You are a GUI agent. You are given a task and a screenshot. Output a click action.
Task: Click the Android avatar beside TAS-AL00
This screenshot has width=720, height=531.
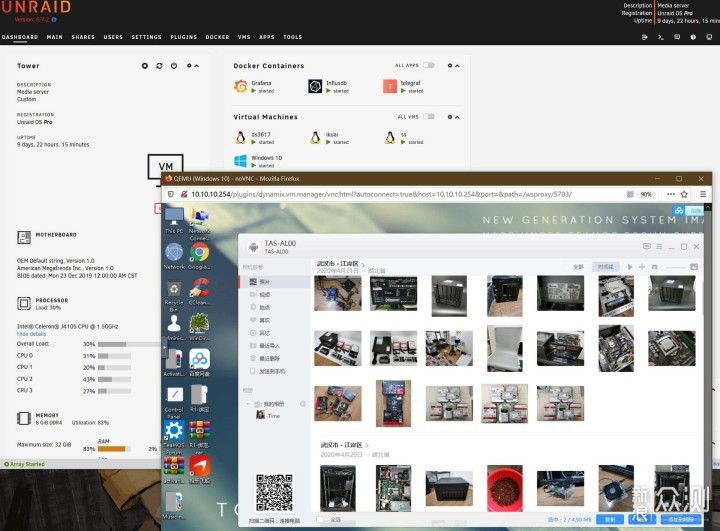coord(253,247)
